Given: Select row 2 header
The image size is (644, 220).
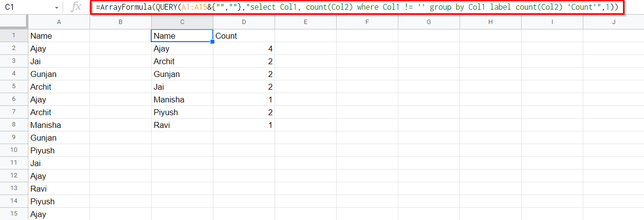Looking at the screenshot, I should pyautogui.click(x=14, y=49).
